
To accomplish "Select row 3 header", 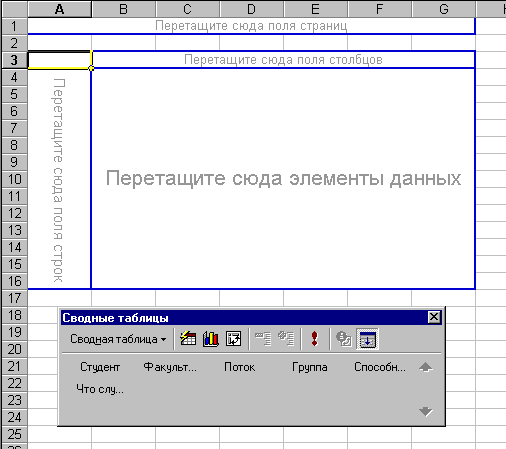I will [14, 60].
